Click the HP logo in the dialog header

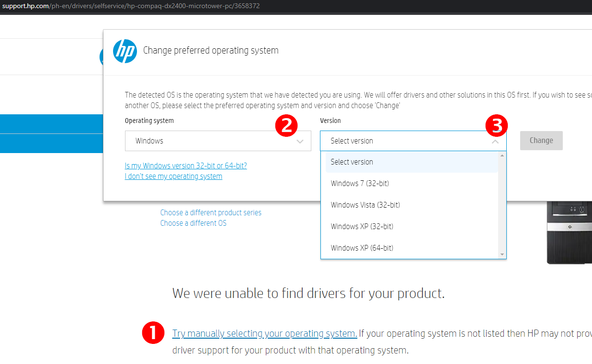tap(125, 51)
